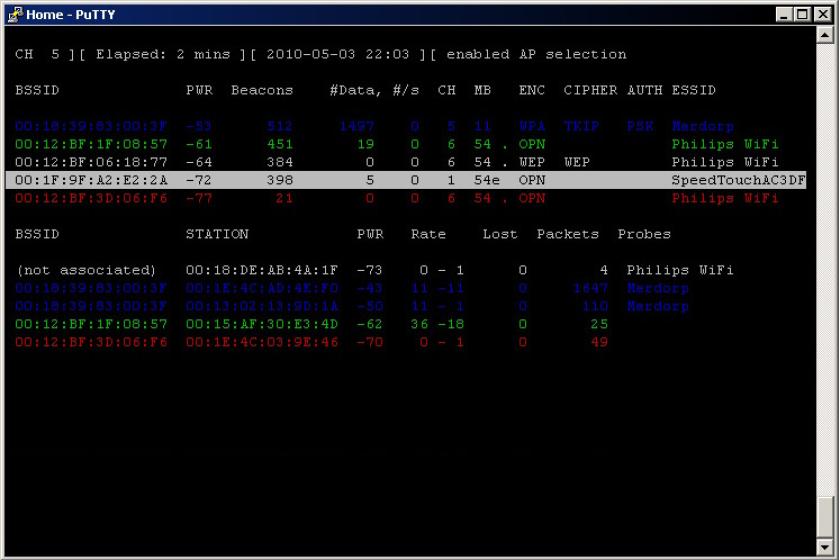The height and width of the screenshot is (560, 840).
Task: Click the '#Data,' column header
Action: tap(356, 91)
